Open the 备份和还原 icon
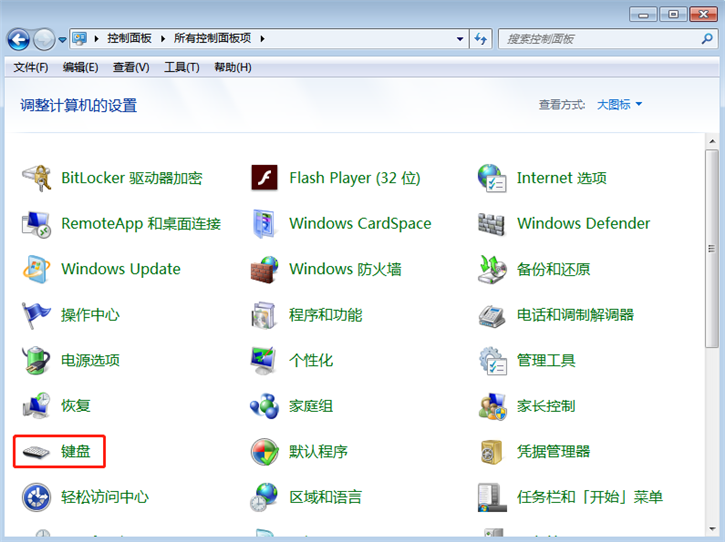Image resolution: width=725 pixels, height=542 pixels. 492,269
